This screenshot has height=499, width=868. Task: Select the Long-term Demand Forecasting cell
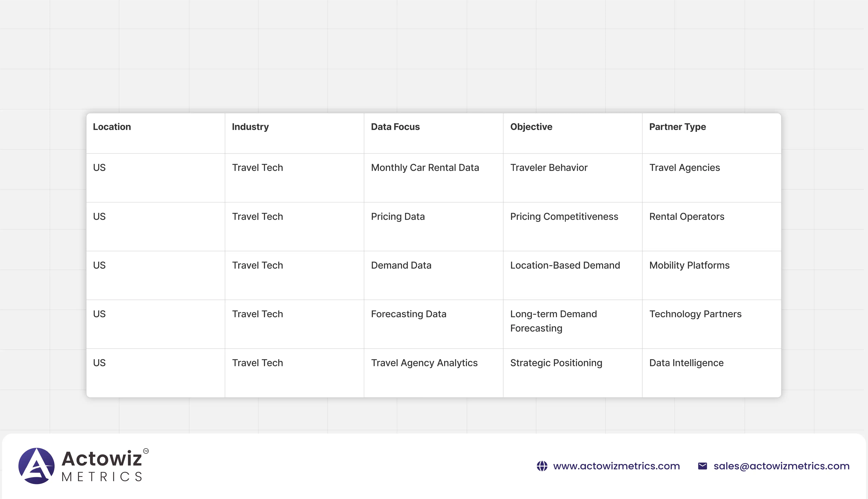553,321
